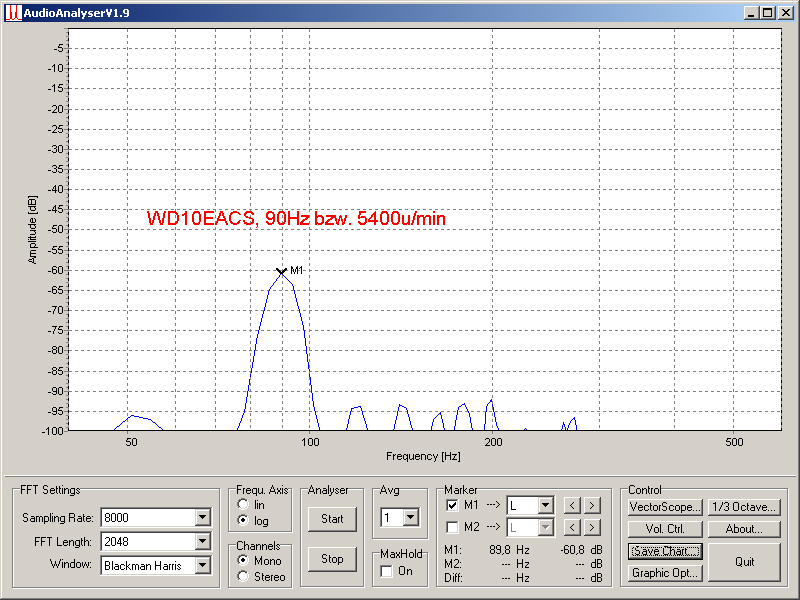This screenshot has height=600, width=800.
Task: Move marker M1 left with arrow button
Action: pyautogui.click(x=572, y=506)
